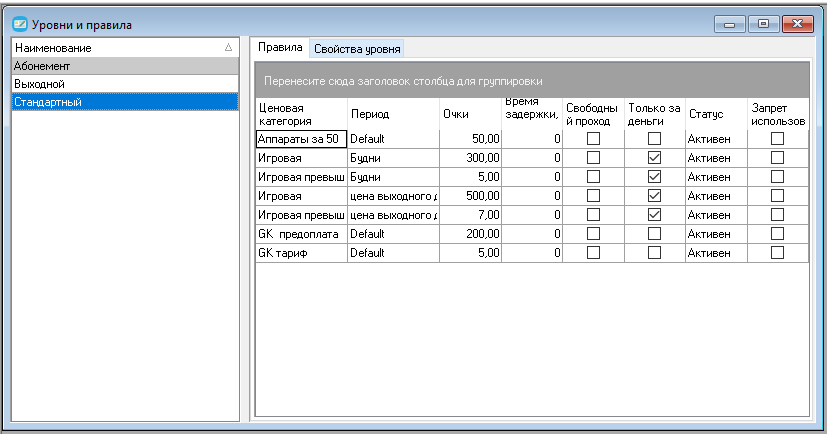827x434 pixels.
Task: Uncheck Только за деньги for Игровая превыш Будни row
Action: (x=655, y=177)
